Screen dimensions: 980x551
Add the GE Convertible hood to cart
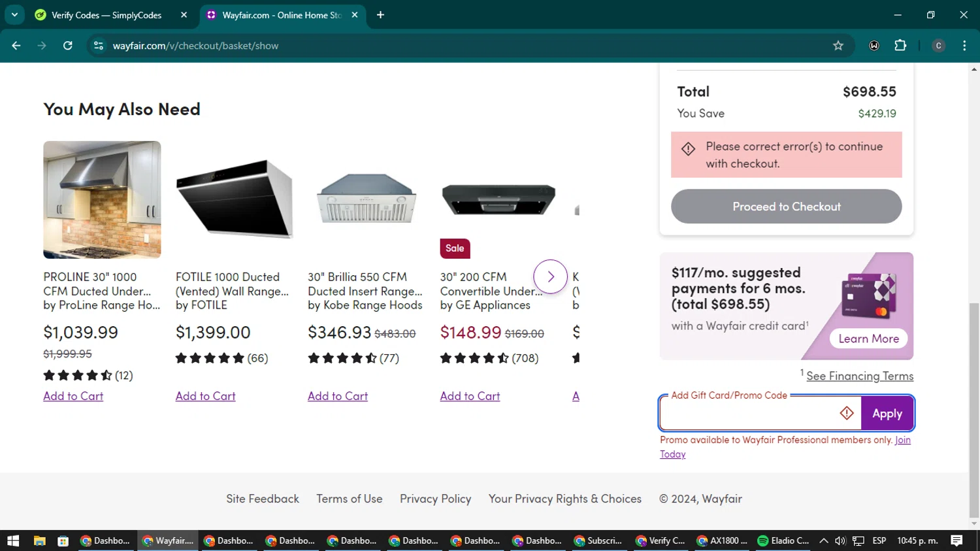[x=470, y=396]
